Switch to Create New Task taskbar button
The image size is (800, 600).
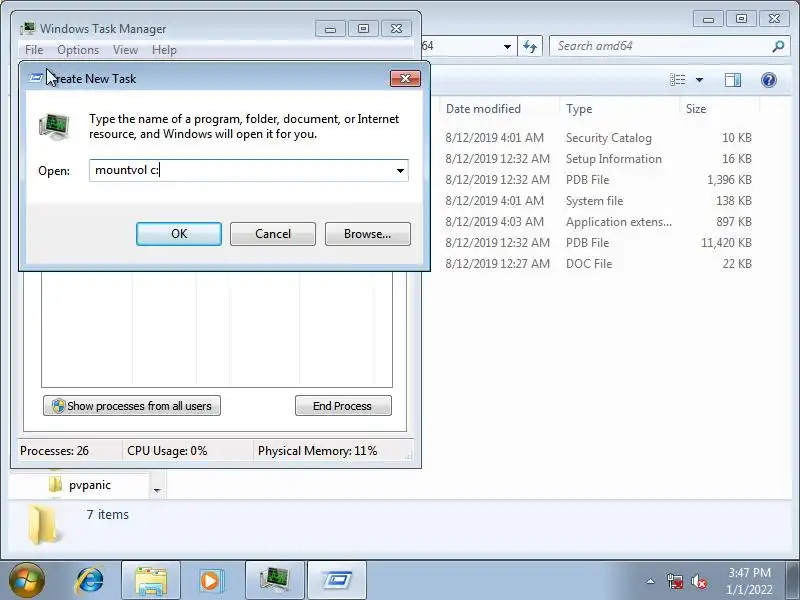pos(337,581)
